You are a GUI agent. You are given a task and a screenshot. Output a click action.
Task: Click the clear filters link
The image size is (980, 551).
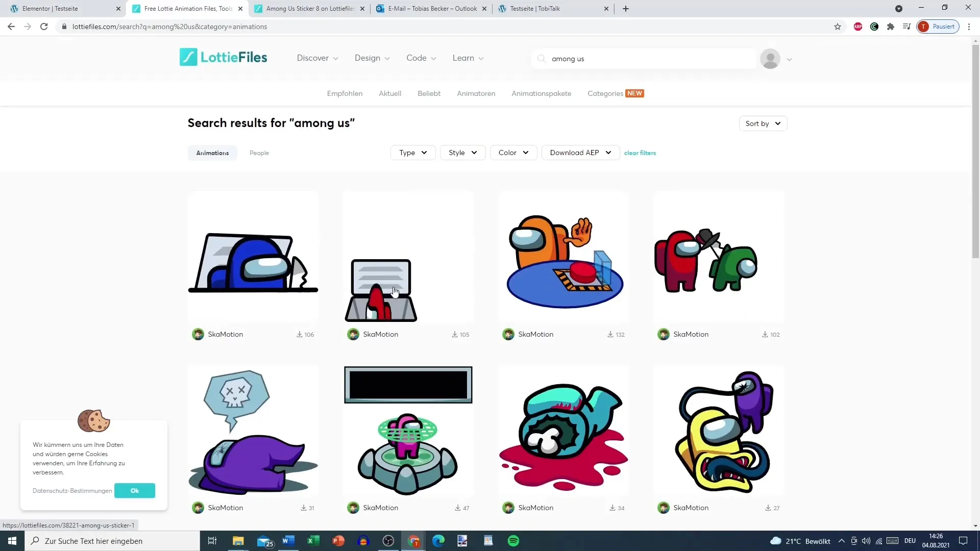click(640, 153)
